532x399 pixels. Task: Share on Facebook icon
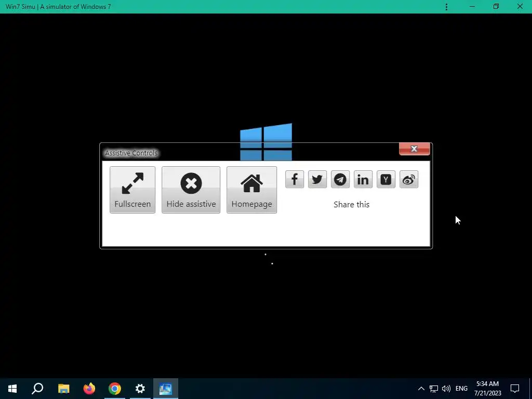click(x=295, y=179)
